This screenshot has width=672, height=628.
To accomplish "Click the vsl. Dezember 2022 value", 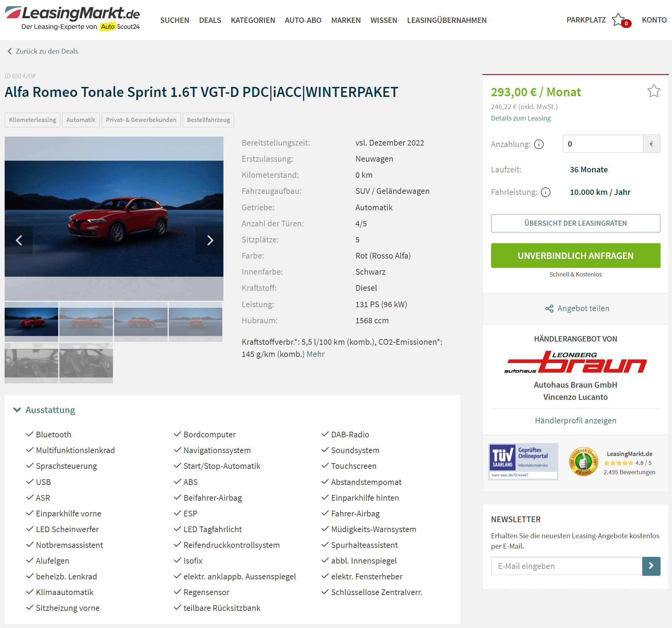I will click(390, 143).
